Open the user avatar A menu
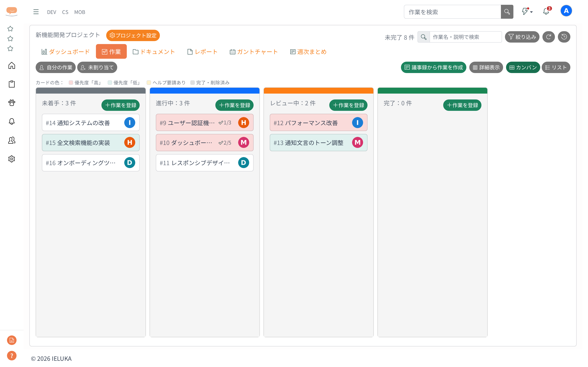This screenshot has width=588, height=367. (x=566, y=11)
